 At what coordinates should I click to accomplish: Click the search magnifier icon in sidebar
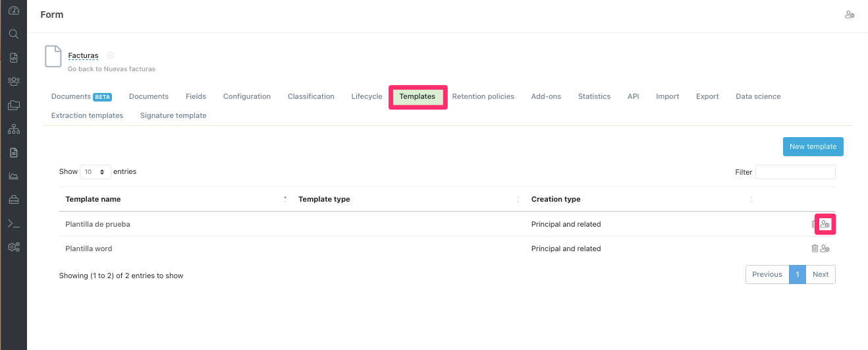tap(13, 34)
